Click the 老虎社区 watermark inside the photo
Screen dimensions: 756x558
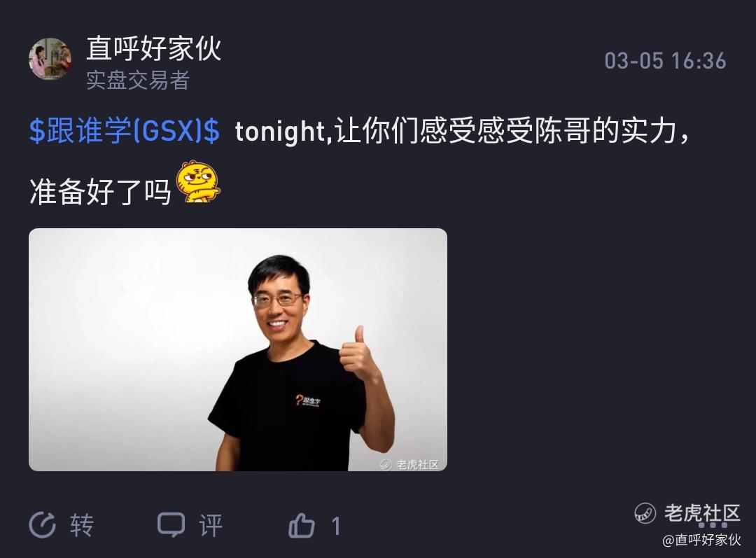pos(409,464)
